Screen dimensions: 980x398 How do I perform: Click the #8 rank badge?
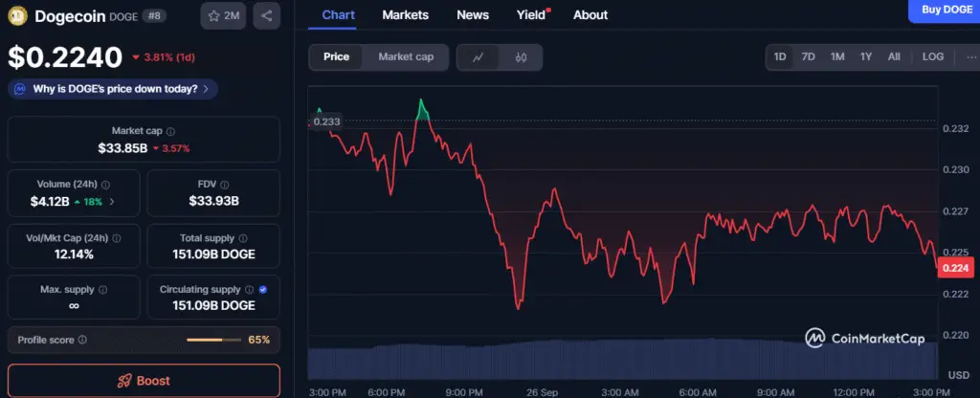[x=153, y=17]
